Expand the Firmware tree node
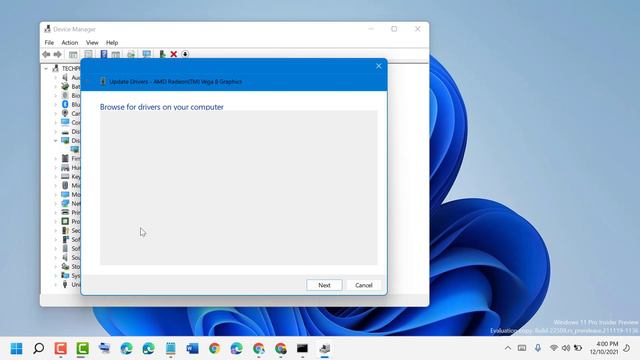The width and height of the screenshot is (640, 360). [56, 158]
